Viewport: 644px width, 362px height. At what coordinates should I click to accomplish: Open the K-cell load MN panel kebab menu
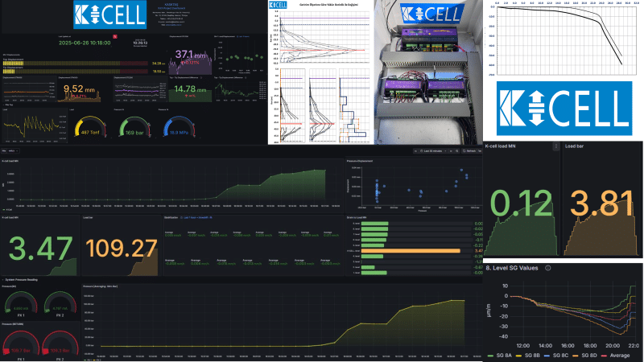[555, 146]
